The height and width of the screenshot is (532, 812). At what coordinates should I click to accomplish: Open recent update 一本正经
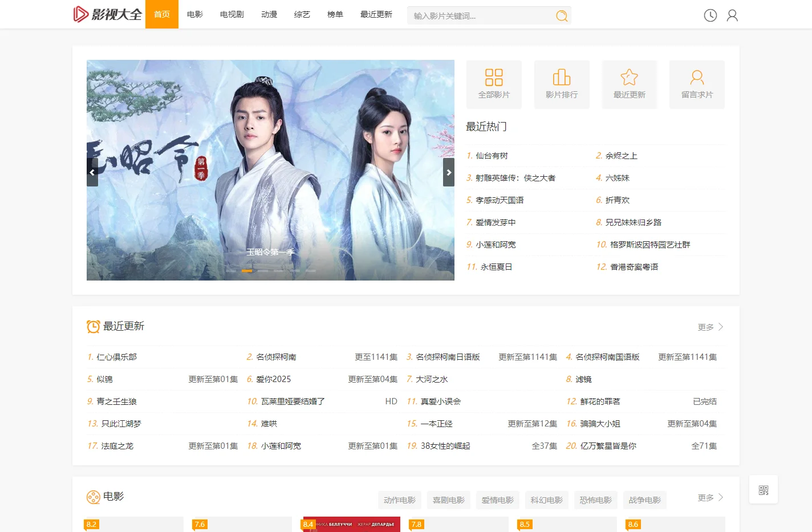coord(437,424)
